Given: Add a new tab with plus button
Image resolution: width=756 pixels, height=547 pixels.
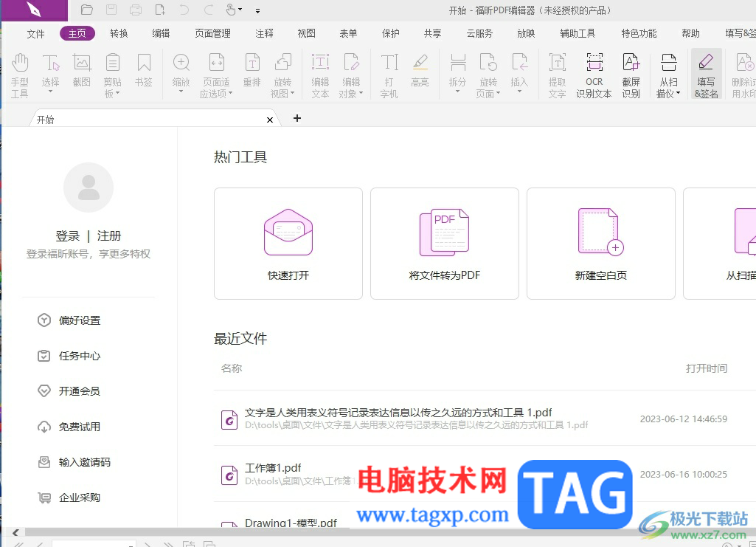Looking at the screenshot, I should 297,118.
